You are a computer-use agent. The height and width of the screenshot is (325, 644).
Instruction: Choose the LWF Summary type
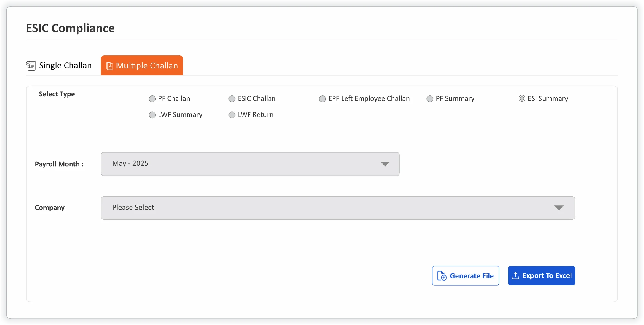point(152,115)
